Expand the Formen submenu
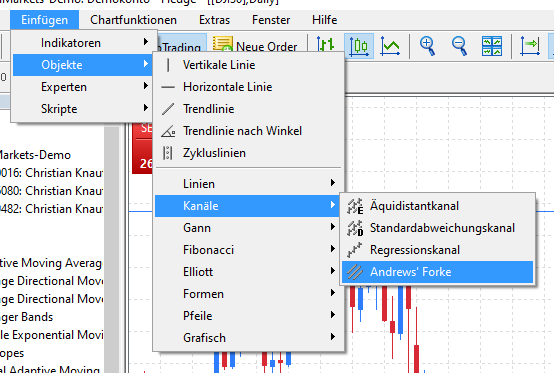 [248, 294]
